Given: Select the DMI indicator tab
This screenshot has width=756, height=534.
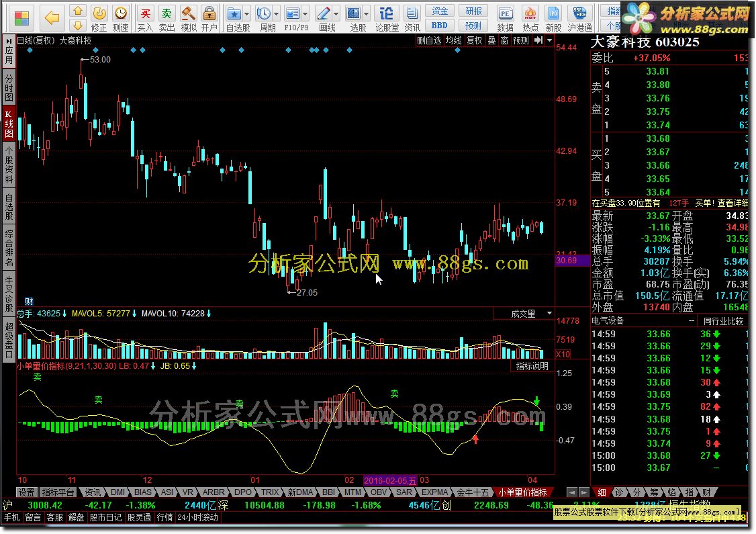Looking at the screenshot, I should 117,492.
